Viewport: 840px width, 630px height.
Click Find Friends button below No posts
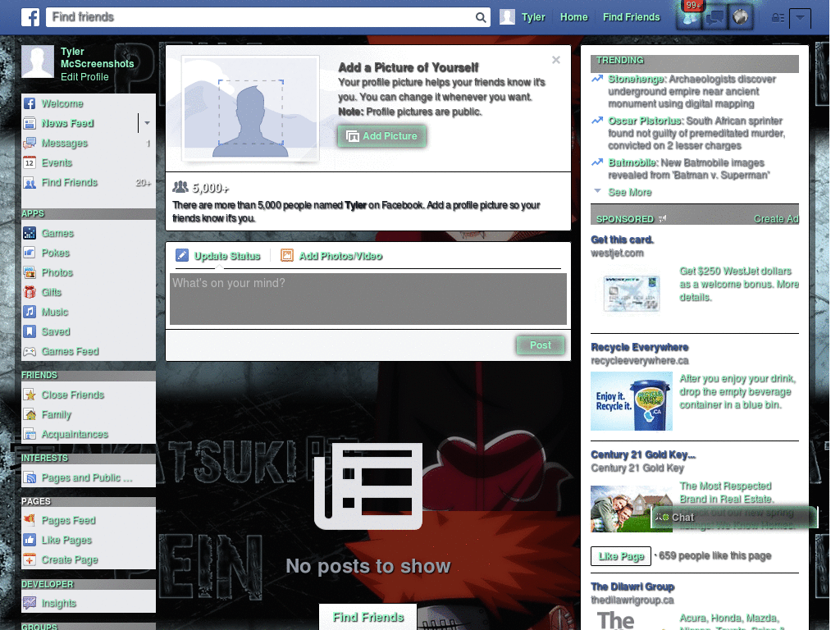point(368,617)
